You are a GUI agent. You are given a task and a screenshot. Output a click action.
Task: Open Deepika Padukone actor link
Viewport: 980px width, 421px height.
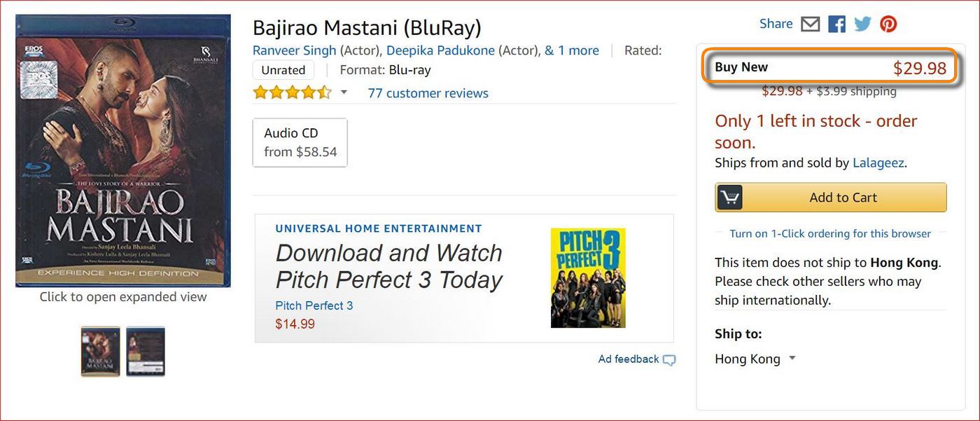pos(440,50)
